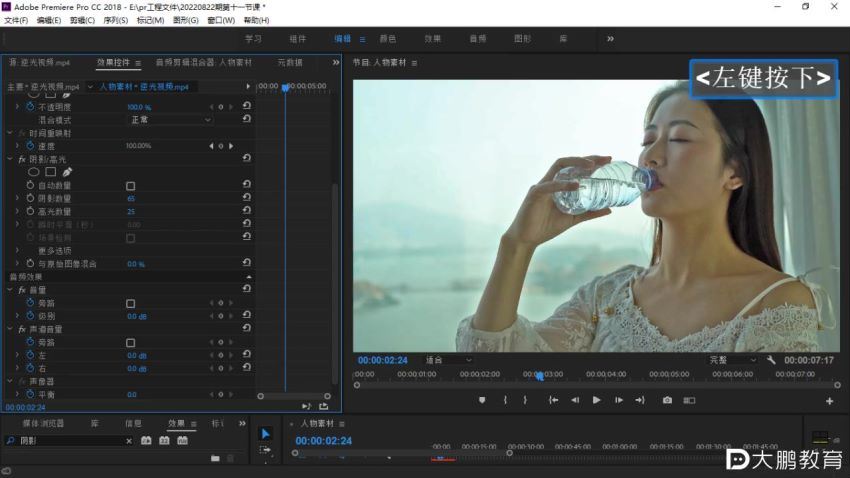
Task: Add a marker in the Program monitor
Action: [481, 400]
